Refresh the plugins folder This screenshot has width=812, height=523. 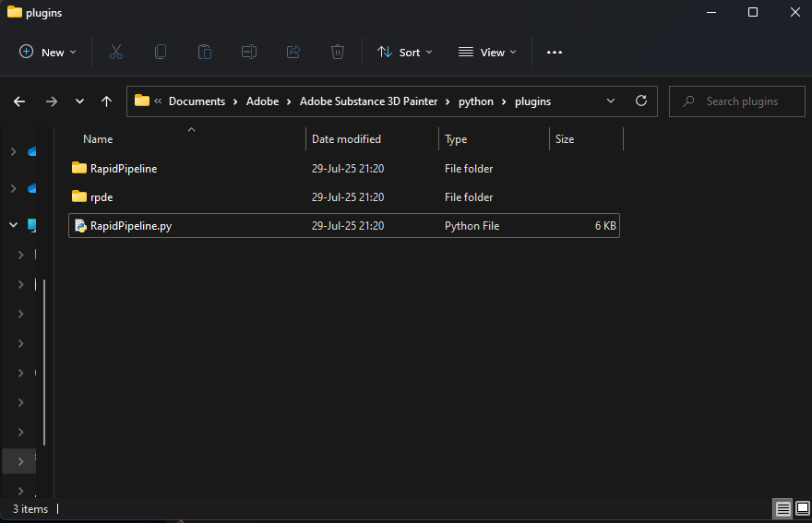click(x=641, y=101)
